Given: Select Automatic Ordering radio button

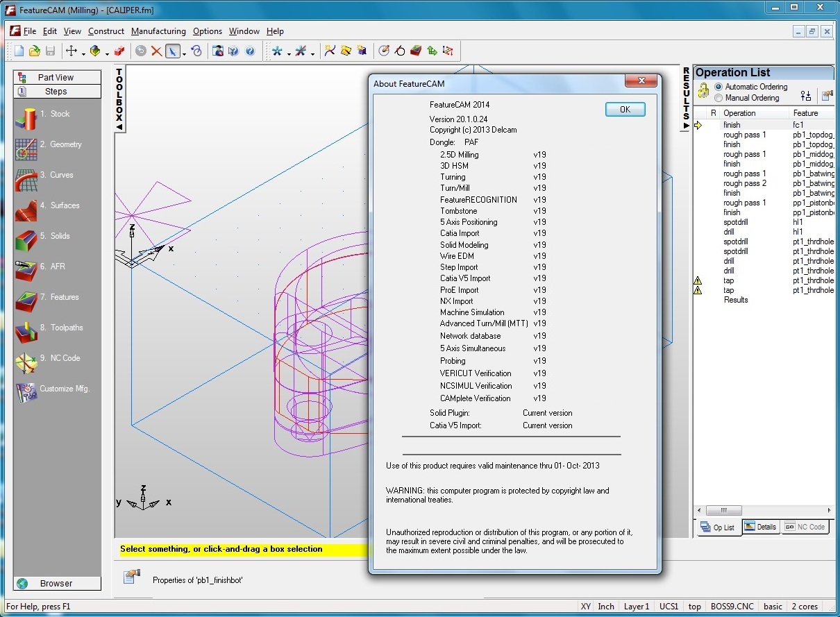Looking at the screenshot, I should [x=719, y=87].
